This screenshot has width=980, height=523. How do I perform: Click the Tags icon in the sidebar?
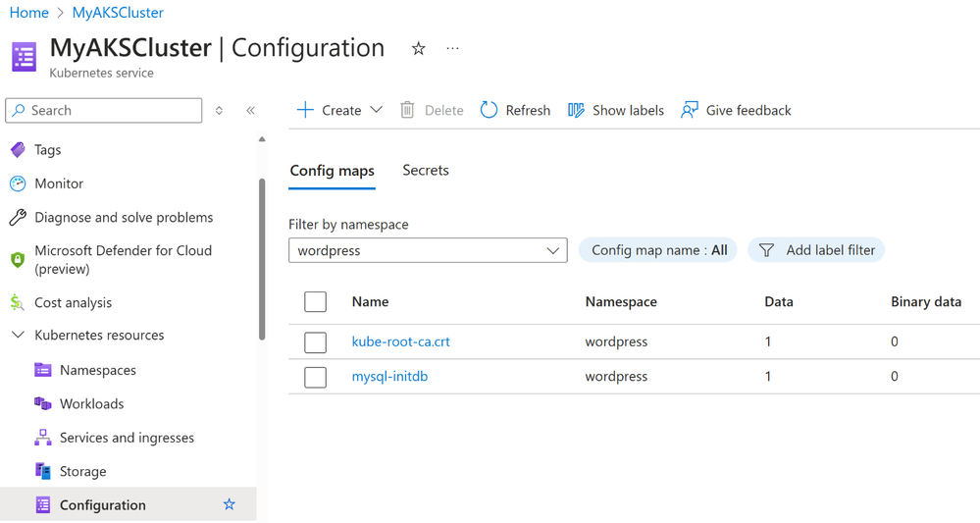18,150
